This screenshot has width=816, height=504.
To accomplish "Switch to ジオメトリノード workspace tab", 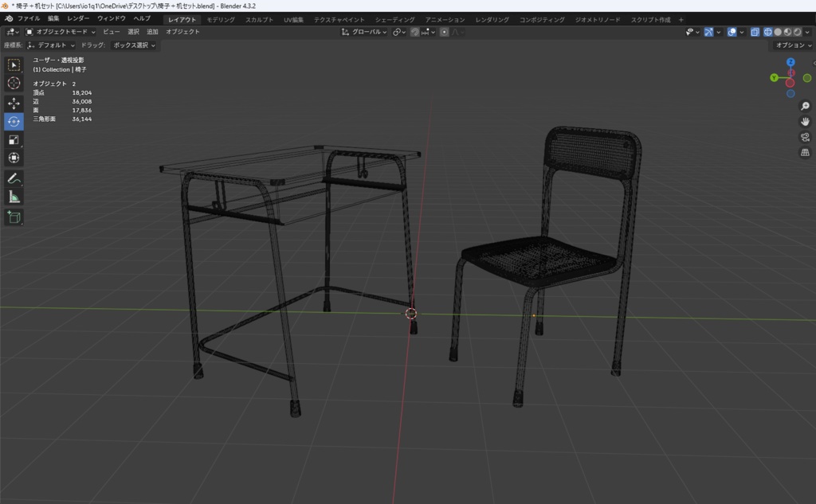I will 598,20.
